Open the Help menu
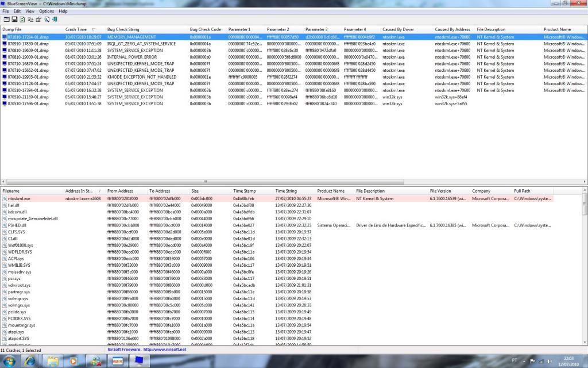 (63, 11)
